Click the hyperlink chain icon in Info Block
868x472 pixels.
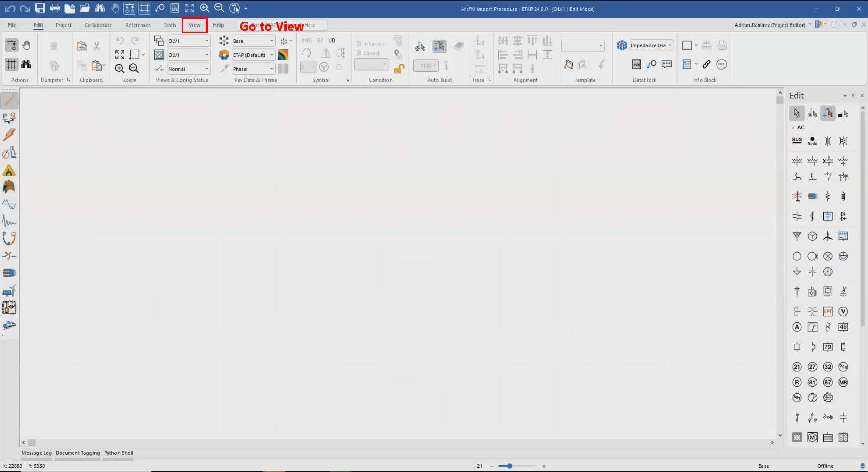coord(706,64)
